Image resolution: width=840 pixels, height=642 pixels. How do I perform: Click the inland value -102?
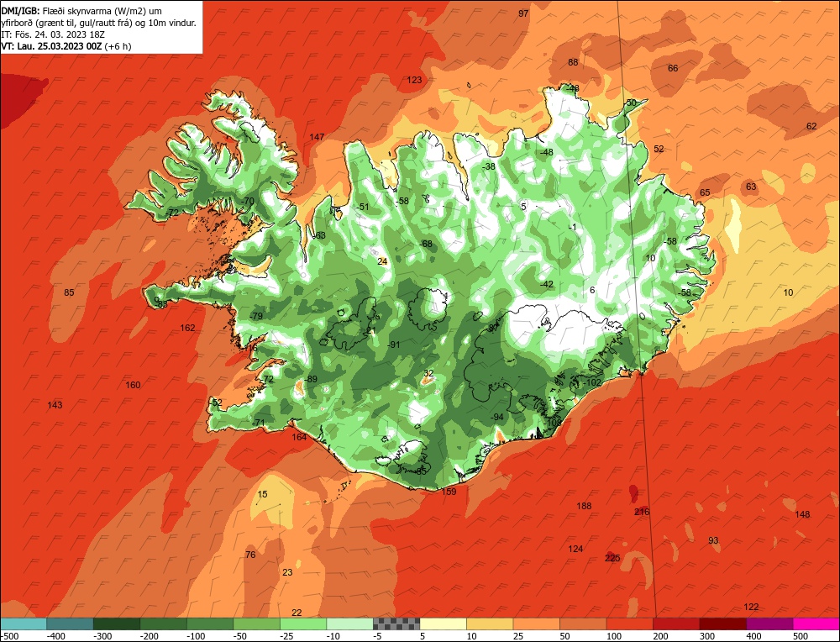pos(592,382)
